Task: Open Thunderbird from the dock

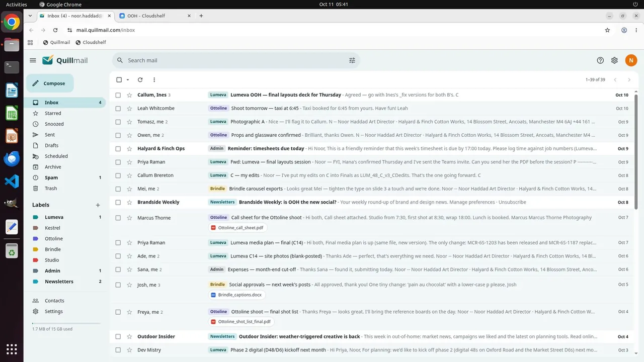Action: [12, 159]
